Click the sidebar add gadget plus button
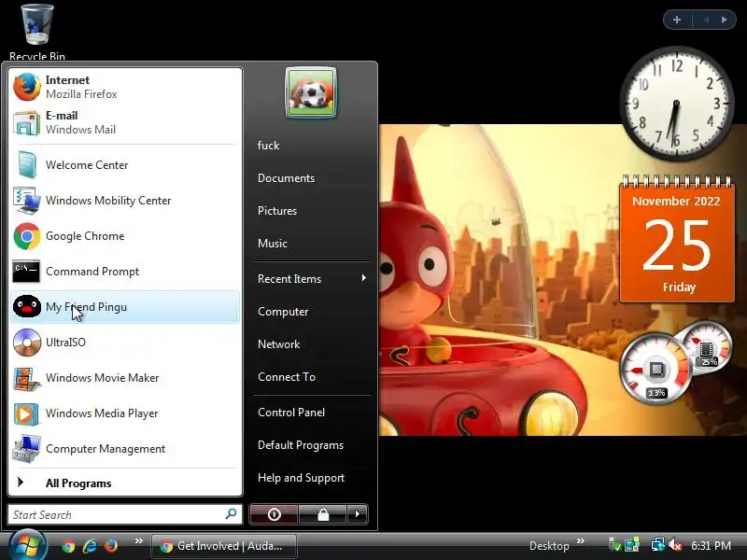 pos(677,20)
